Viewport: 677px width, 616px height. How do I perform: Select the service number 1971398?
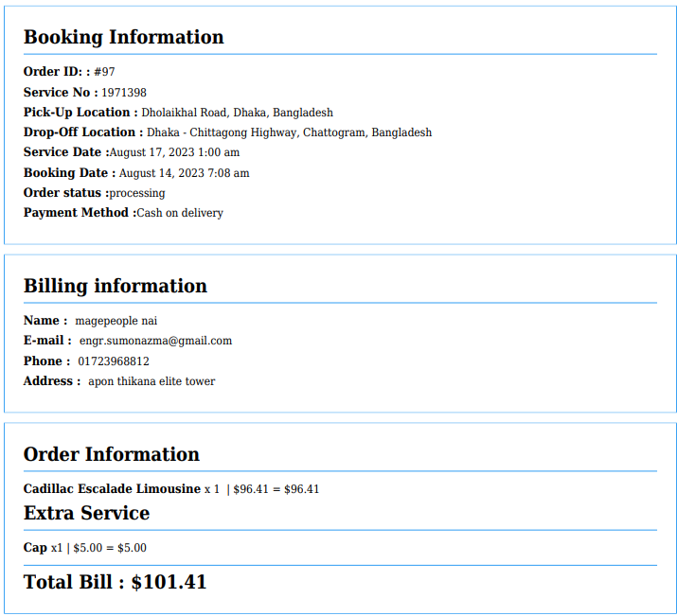tap(124, 93)
